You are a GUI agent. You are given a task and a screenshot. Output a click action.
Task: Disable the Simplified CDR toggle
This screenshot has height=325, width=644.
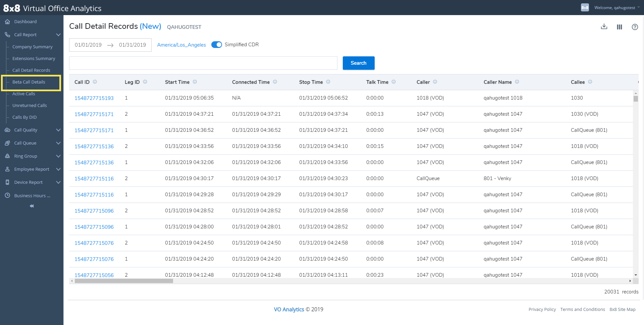pos(217,44)
